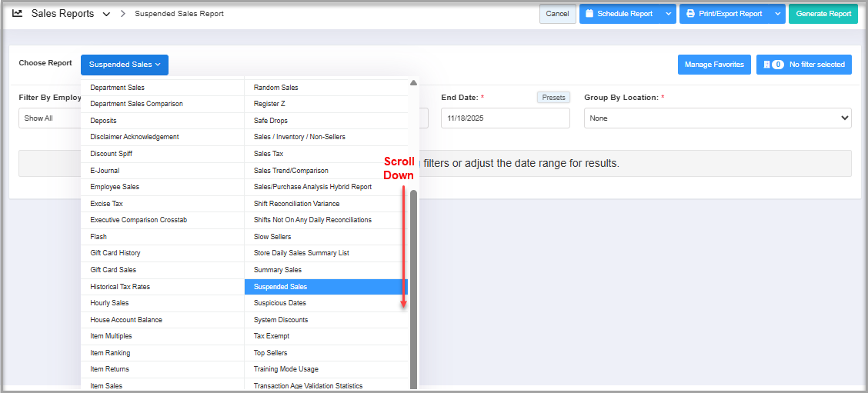This screenshot has height=393, width=868.
Task: Expand the Sales Reports chevron menu
Action: pyautogui.click(x=106, y=14)
